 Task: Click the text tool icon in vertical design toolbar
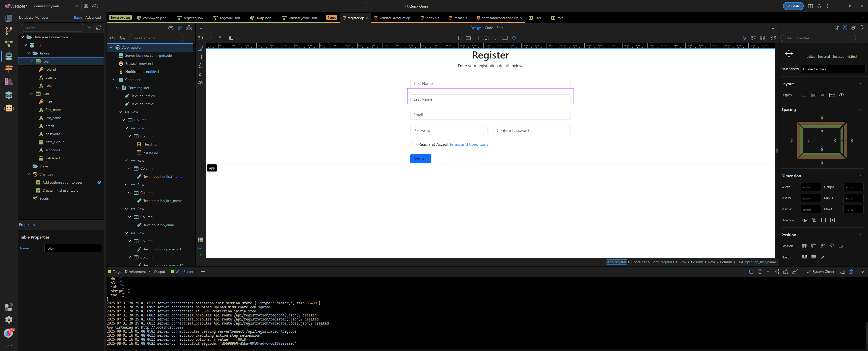(201, 57)
